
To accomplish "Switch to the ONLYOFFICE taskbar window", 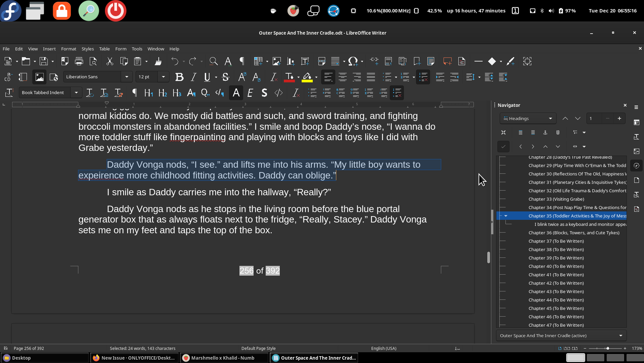I will 134,358.
